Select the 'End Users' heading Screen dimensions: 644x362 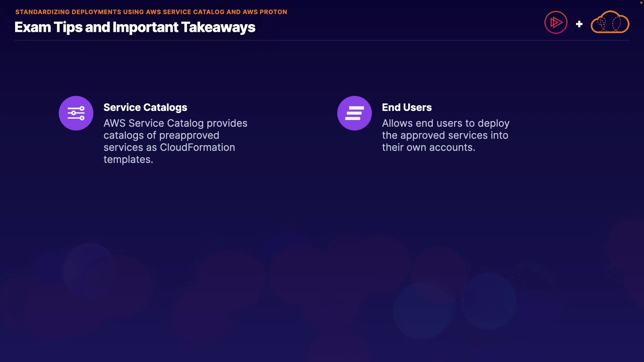[x=407, y=107]
